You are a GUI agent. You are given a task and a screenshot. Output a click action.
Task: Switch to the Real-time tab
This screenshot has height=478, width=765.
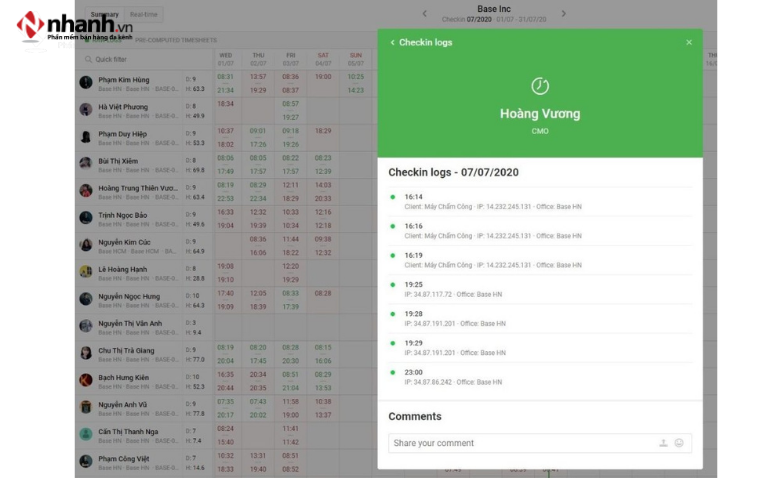coord(143,15)
